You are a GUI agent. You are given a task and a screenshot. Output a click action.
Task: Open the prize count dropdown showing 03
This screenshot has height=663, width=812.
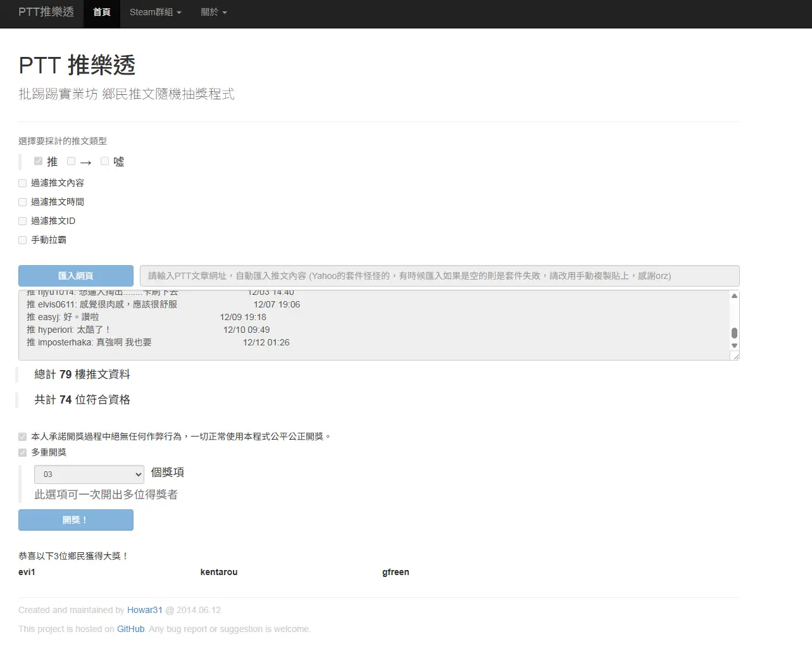[x=89, y=474]
